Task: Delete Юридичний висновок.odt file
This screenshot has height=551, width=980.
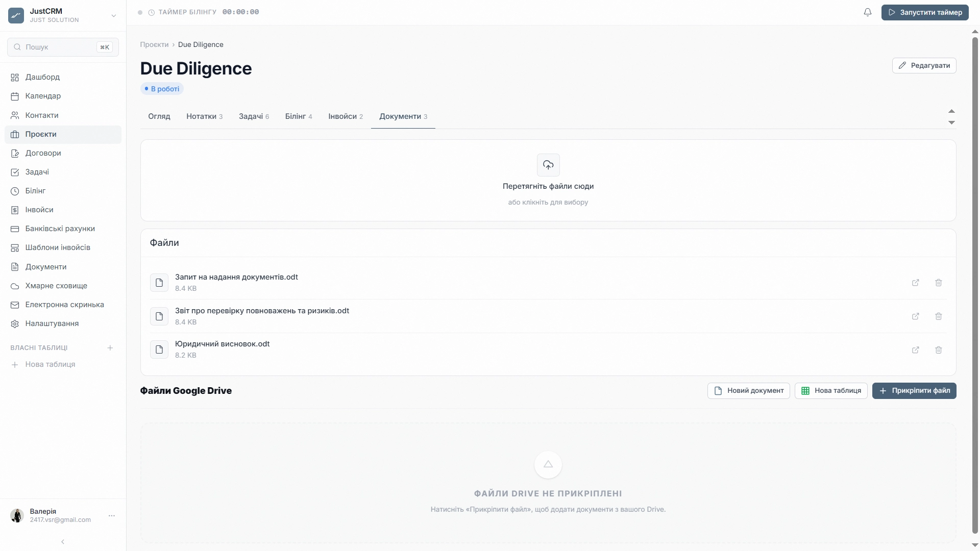Action: [939, 350]
